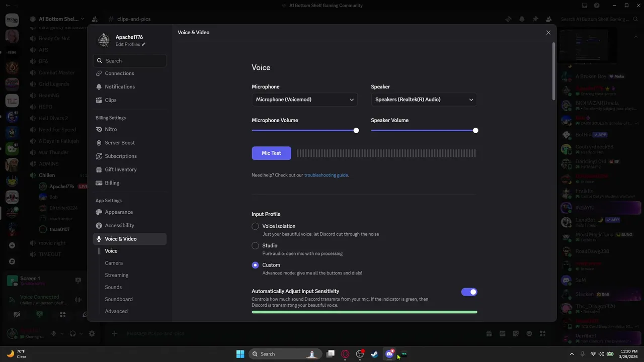644x362 pixels.
Task: Expand the A1 Bottom Shelf server menu
Action: (x=83, y=19)
